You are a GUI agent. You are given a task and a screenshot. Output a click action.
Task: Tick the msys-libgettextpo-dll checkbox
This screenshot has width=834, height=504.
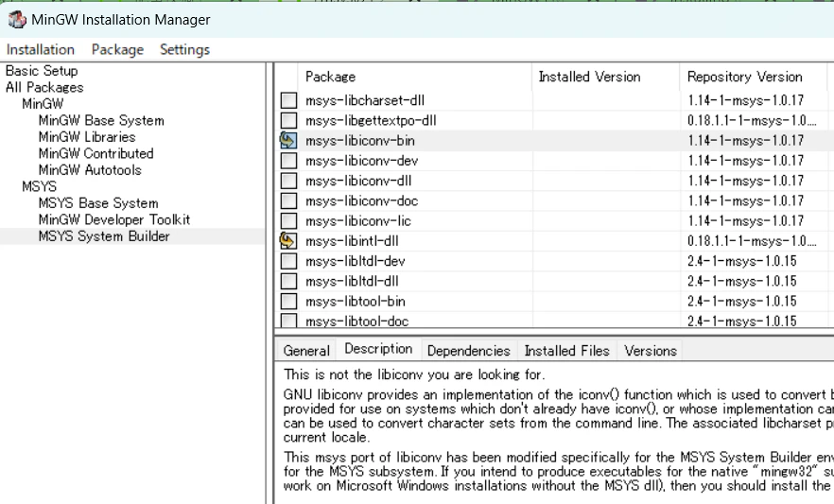point(288,120)
